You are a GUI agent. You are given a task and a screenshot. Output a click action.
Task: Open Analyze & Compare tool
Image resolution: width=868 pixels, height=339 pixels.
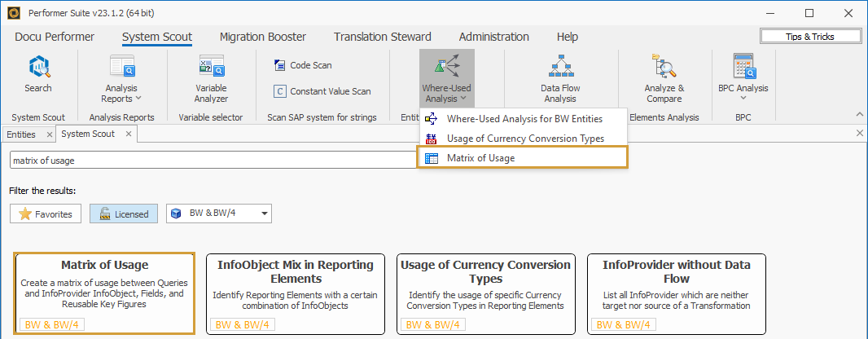(x=664, y=80)
